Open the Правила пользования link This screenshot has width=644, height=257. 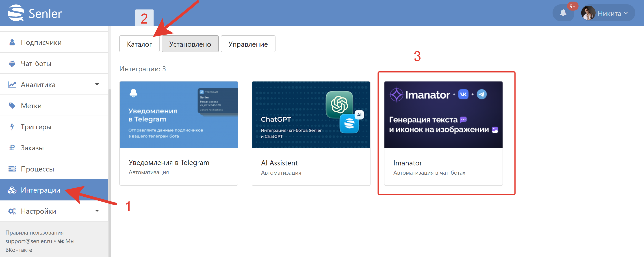(x=35, y=233)
